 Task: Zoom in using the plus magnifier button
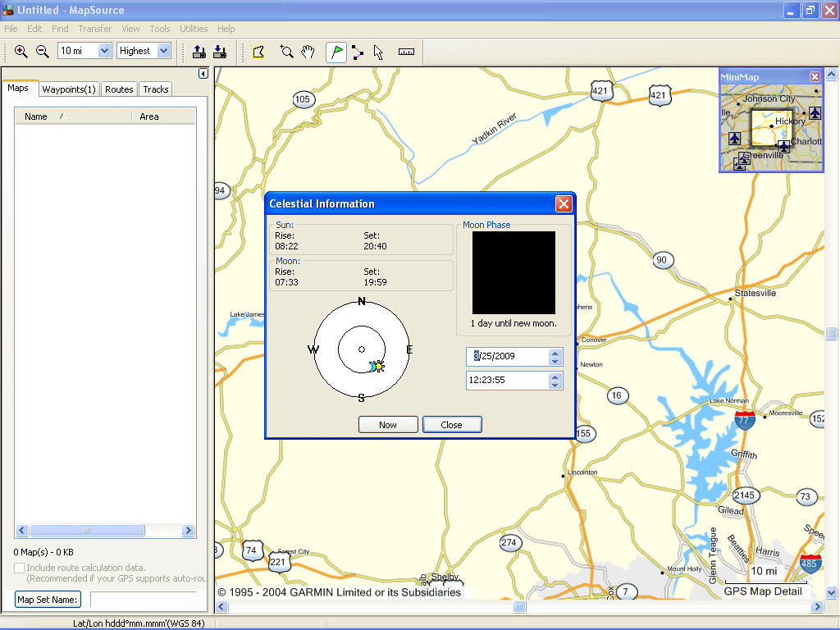pyautogui.click(x=21, y=52)
